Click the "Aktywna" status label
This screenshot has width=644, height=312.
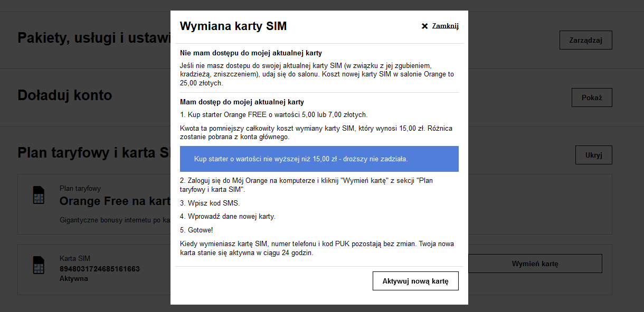[x=73, y=278]
